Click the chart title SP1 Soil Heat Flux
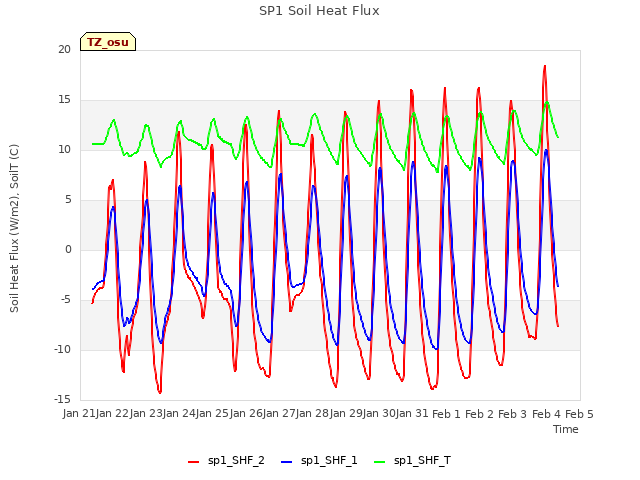 coord(319,11)
